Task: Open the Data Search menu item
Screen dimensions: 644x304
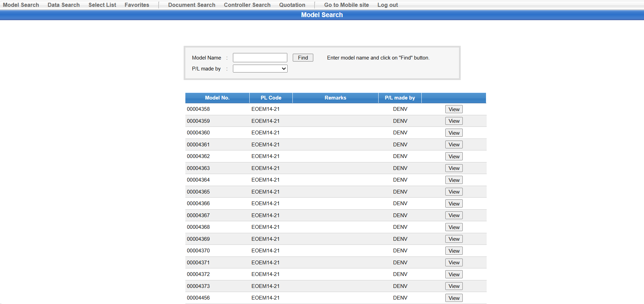Action: 64,5
